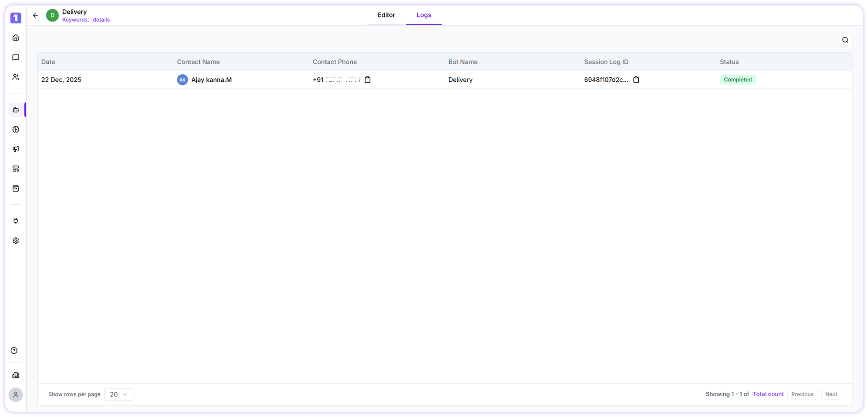The width and height of the screenshot is (868, 417).
Task: Click the details keyword link
Action: (101, 20)
